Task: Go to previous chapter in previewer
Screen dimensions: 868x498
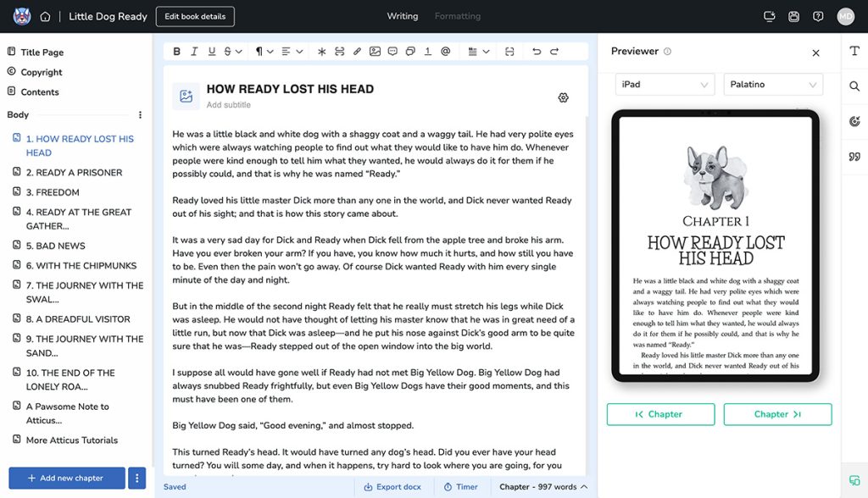Action: point(661,414)
